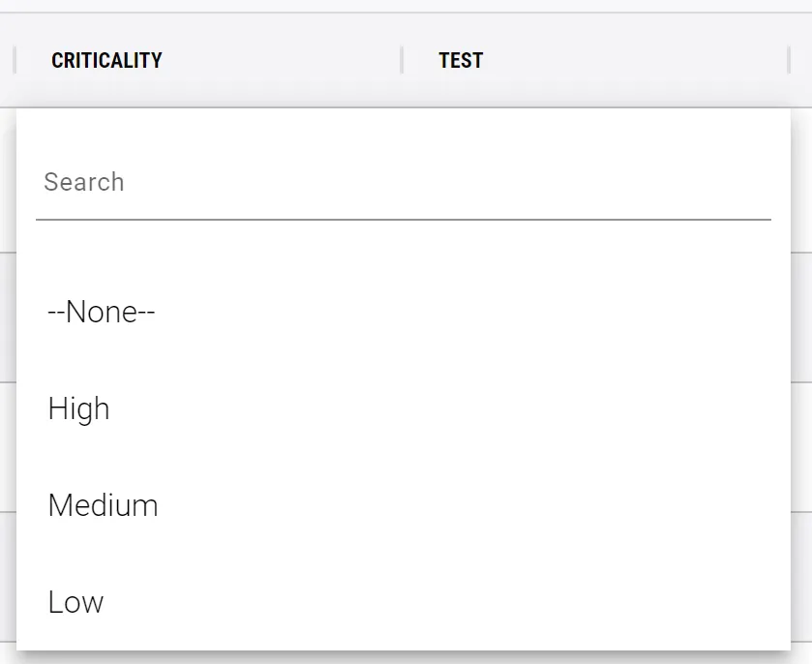This screenshot has height=664, width=812.
Task: Click the Search field in the dropdown
Action: click(x=403, y=183)
